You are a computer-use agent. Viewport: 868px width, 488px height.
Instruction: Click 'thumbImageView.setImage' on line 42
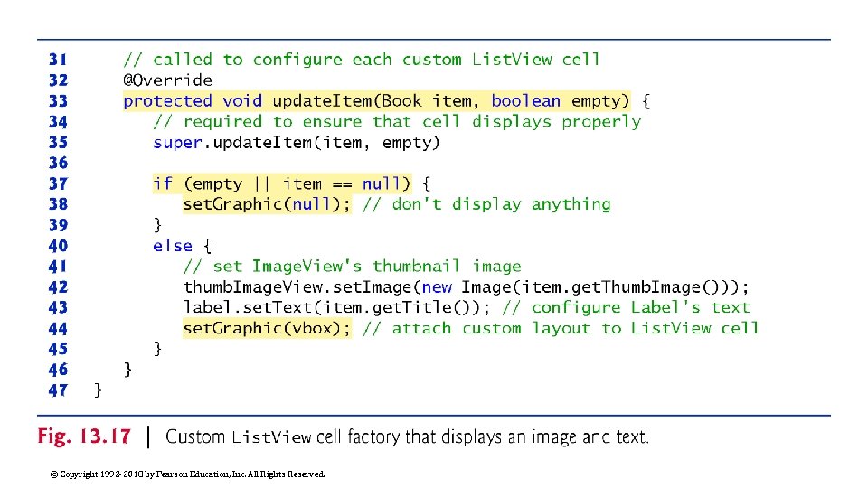pyautogui.click(x=297, y=287)
